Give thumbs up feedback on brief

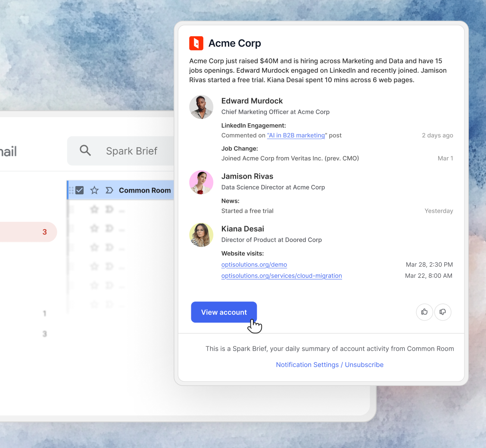click(424, 312)
